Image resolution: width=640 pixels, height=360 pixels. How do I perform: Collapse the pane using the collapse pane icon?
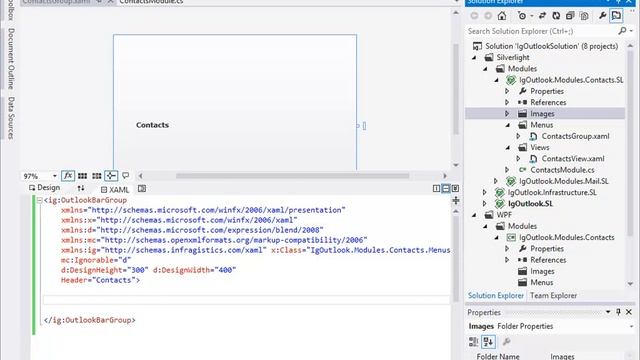pos(455,188)
